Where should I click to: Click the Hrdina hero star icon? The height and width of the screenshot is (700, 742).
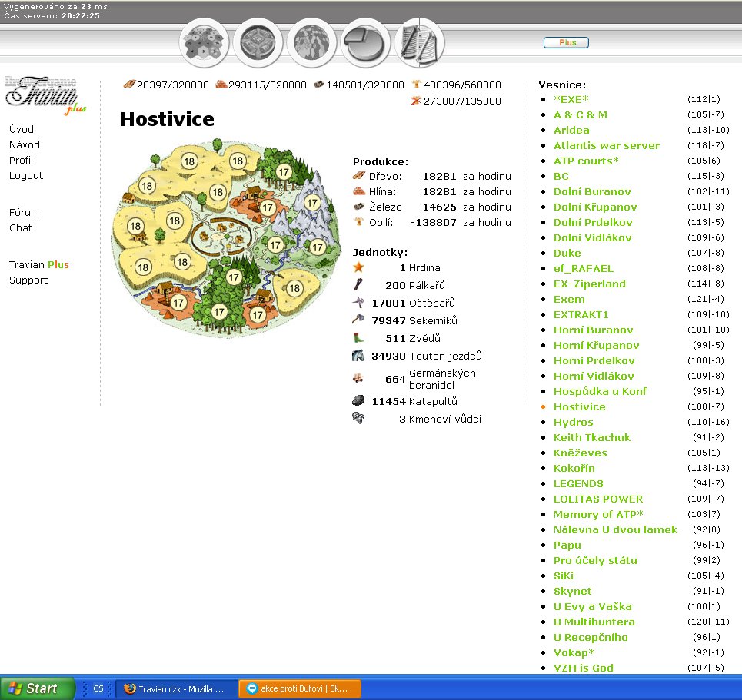(x=358, y=267)
